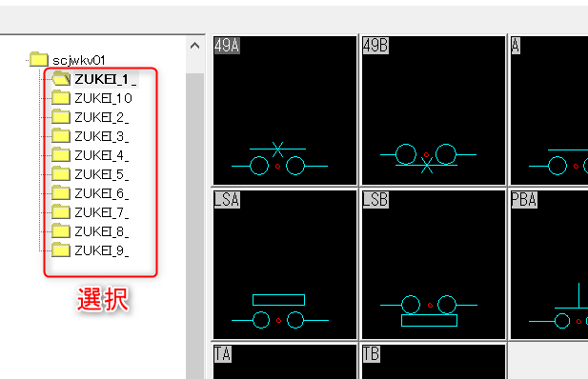Open the ZUKEI_4_ folder icon
This screenshot has height=379, width=588.
click(61, 155)
